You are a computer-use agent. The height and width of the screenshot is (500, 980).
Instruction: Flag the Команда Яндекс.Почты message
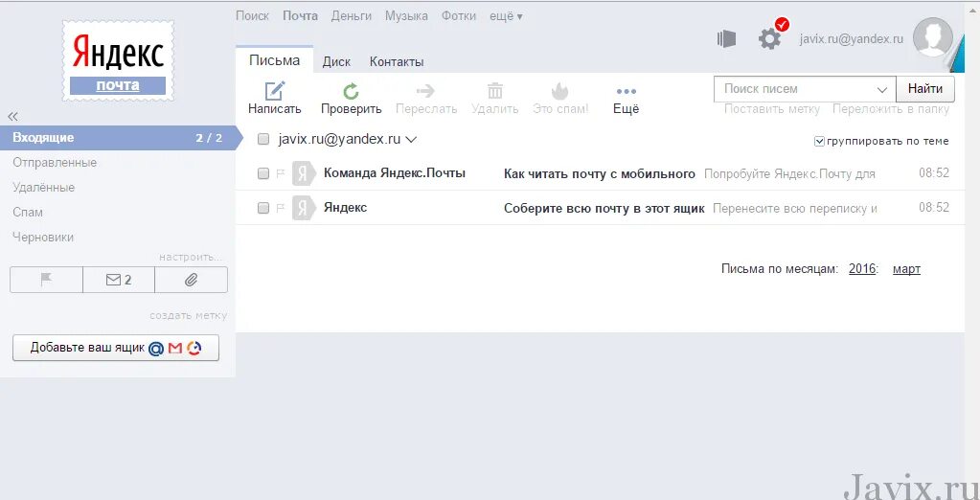281,173
